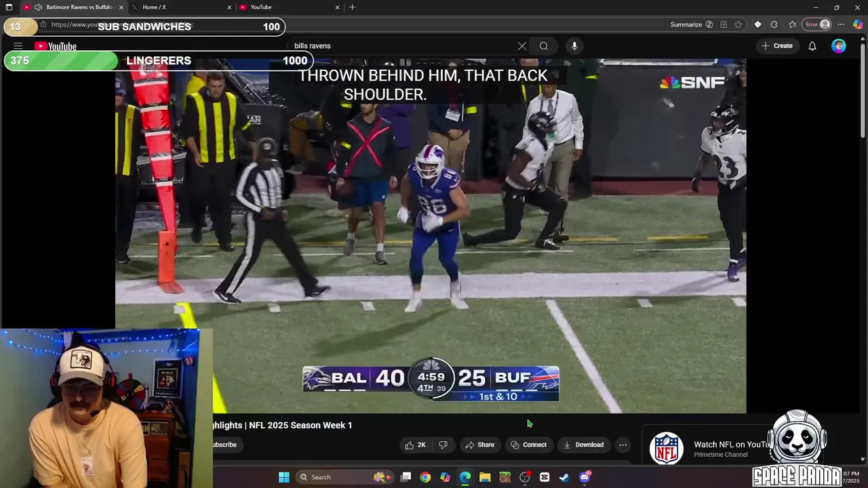Click the Subscribe button

point(224,445)
